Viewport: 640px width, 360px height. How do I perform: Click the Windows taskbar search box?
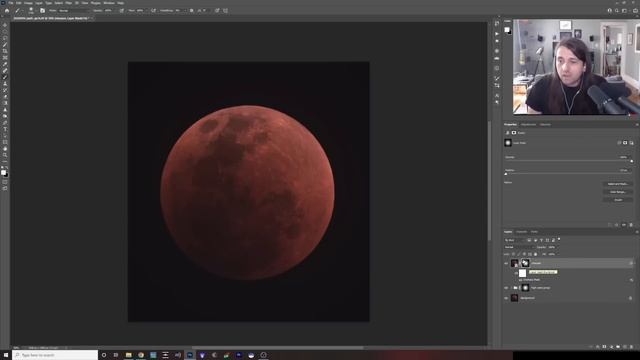(55, 355)
